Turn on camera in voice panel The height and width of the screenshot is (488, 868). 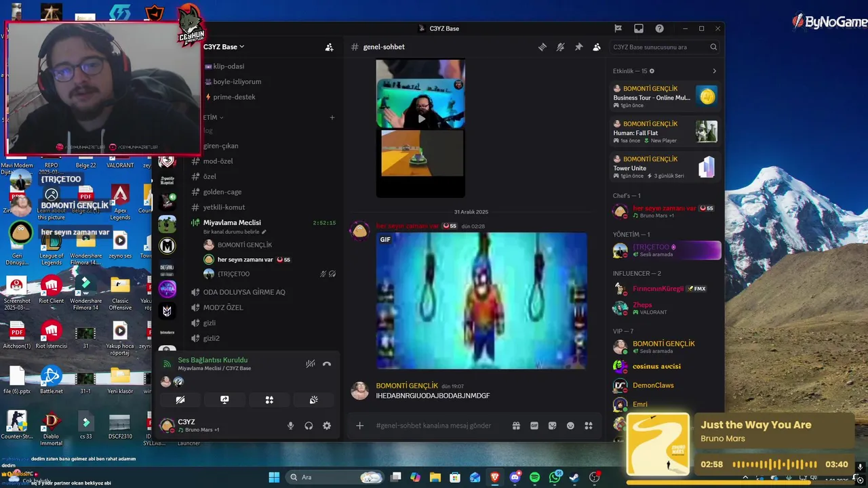click(x=180, y=400)
